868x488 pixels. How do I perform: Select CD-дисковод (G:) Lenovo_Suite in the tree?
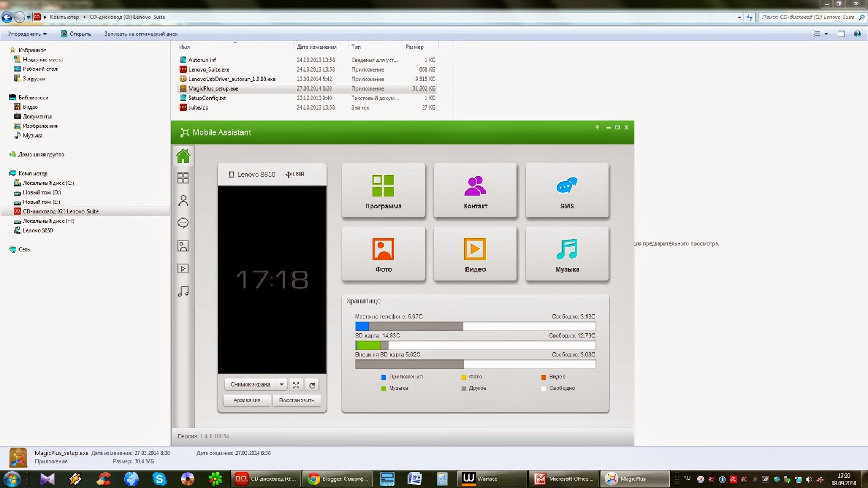(x=60, y=211)
